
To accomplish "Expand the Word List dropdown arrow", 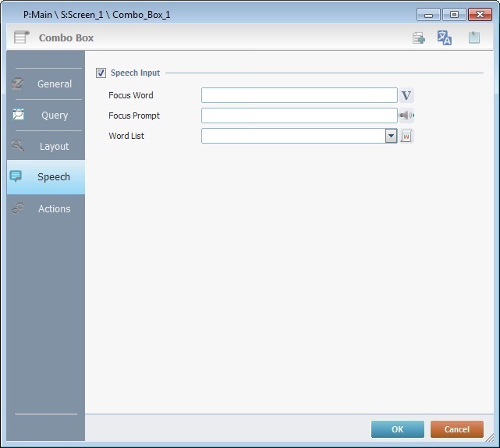I will [x=392, y=136].
